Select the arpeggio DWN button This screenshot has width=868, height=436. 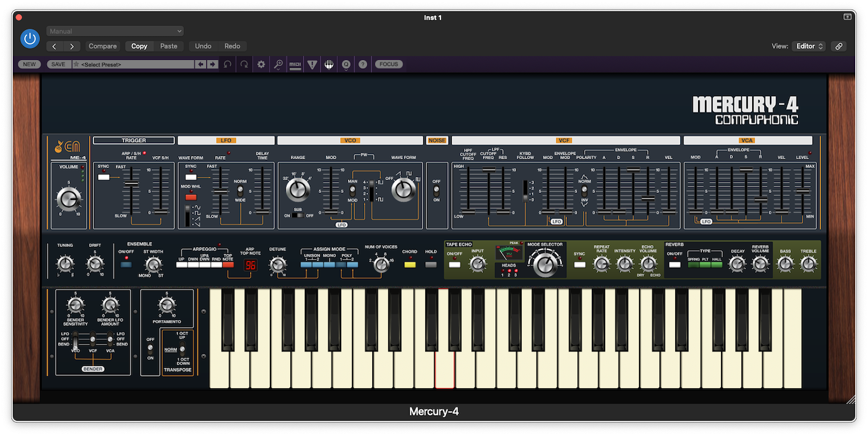[193, 265]
